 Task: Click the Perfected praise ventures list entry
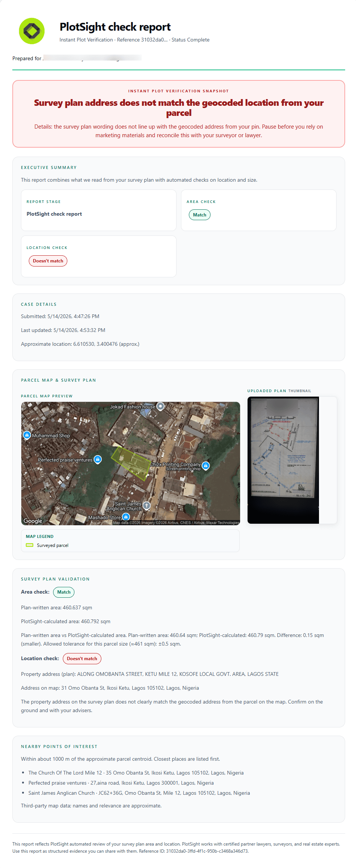click(121, 783)
